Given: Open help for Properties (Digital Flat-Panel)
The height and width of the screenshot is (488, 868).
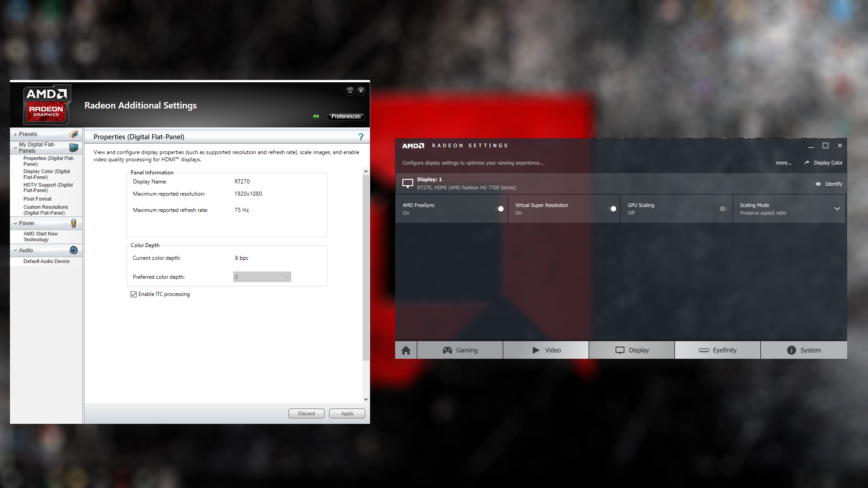Looking at the screenshot, I should tap(361, 137).
